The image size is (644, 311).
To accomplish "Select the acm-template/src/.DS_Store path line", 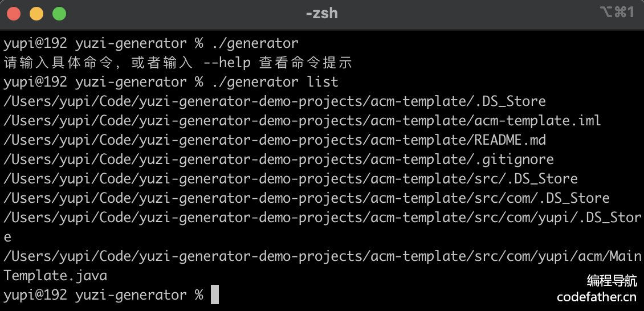I will pos(290,179).
